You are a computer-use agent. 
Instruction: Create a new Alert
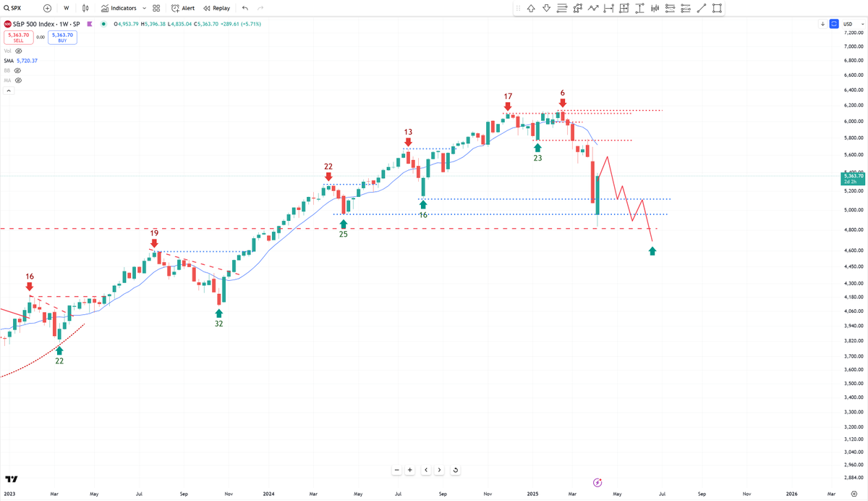tap(183, 8)
